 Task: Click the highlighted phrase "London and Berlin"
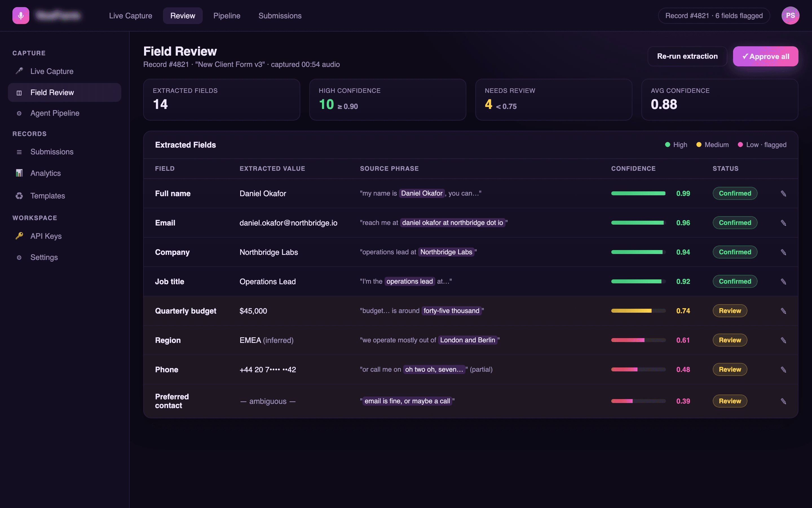pos(467,340)
